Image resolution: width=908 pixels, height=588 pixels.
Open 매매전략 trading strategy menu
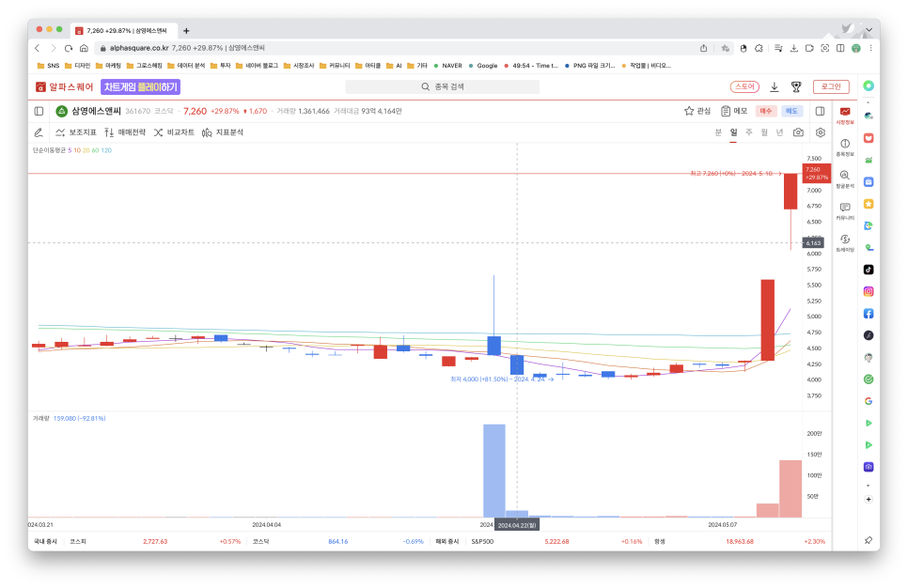point(125,132)
